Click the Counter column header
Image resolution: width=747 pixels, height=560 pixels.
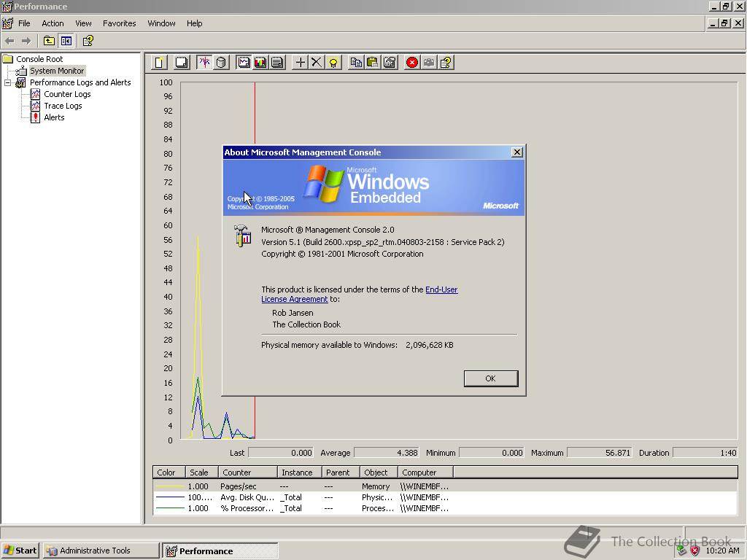tap(248, 472)
